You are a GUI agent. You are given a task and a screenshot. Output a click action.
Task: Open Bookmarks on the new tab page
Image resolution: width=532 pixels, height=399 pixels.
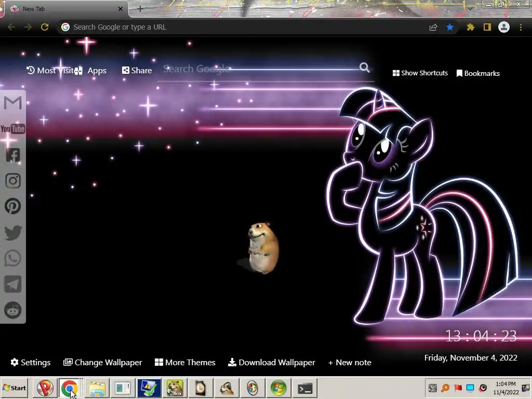pos(478,73)
